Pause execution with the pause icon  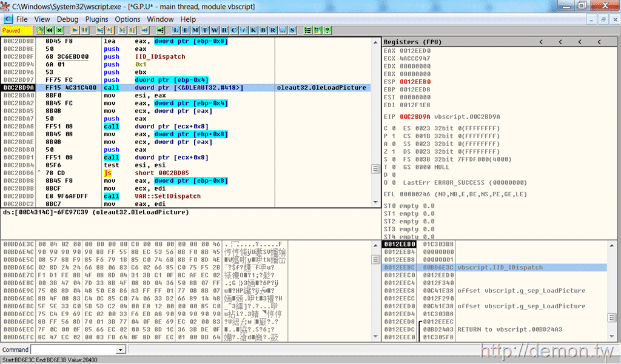coord(85,30)
